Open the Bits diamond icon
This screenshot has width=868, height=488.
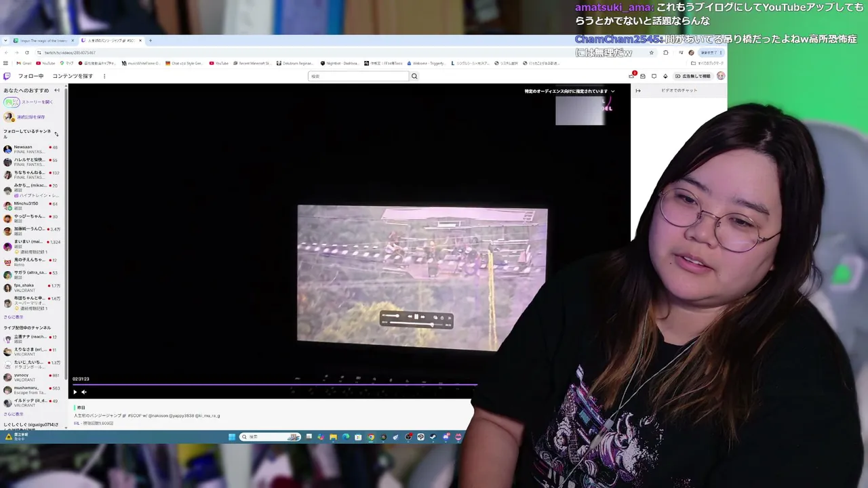[665, 76]
